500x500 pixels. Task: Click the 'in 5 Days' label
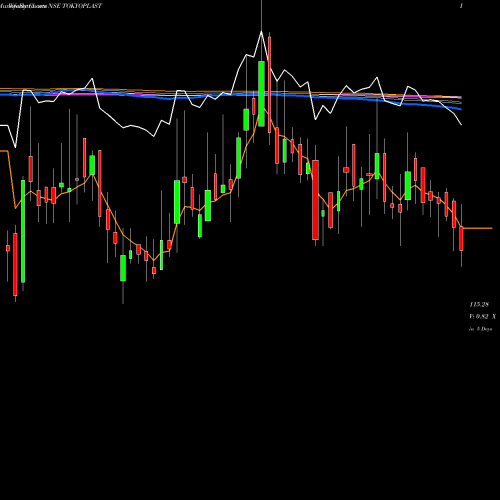click(x=480, y=329)
